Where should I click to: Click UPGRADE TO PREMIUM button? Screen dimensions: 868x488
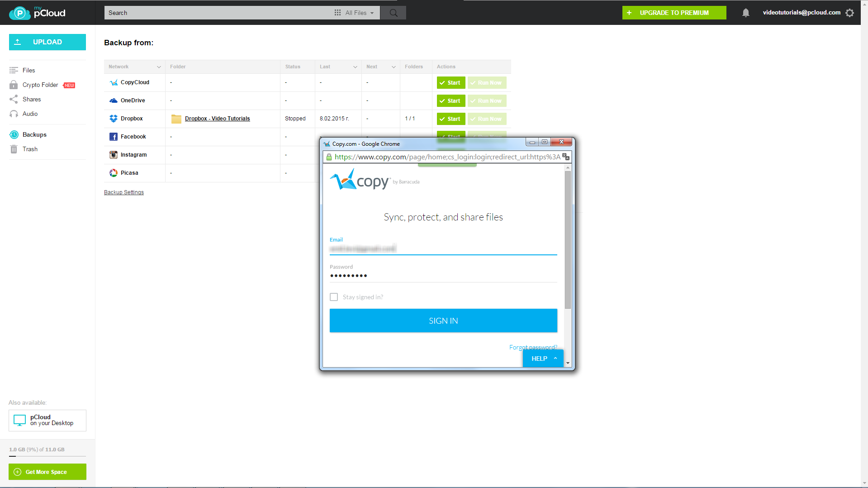click(674, 13)
